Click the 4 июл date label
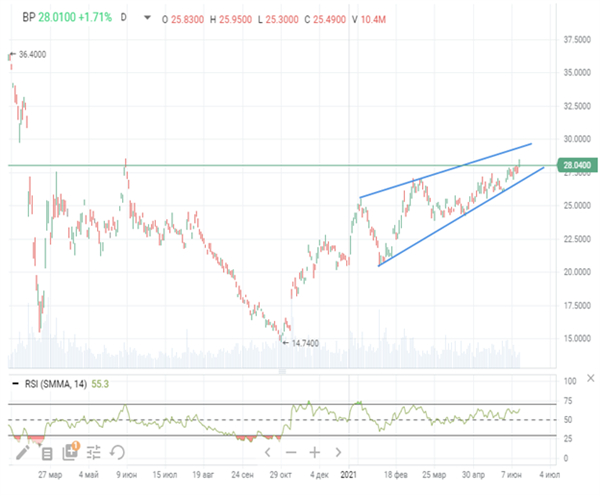 [549, 475]
